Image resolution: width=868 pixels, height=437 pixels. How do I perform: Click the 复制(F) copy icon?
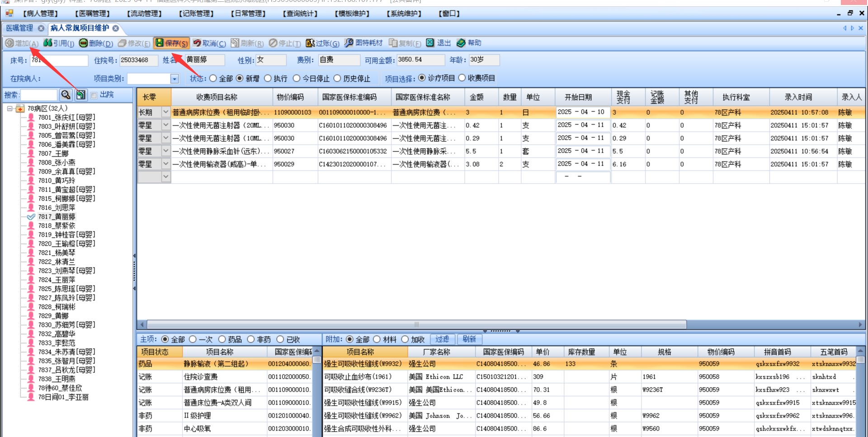point(393,43)
